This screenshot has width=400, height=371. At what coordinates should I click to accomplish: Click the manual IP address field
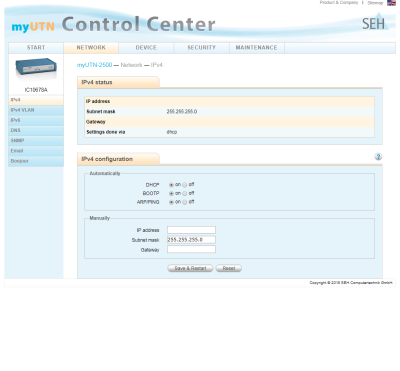point(191,230)
